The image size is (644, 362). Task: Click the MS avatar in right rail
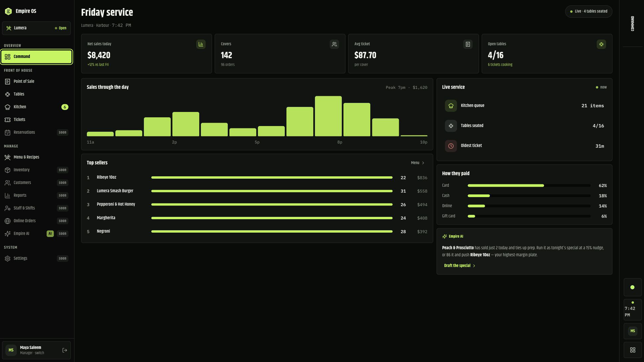[x=633, y=331]
